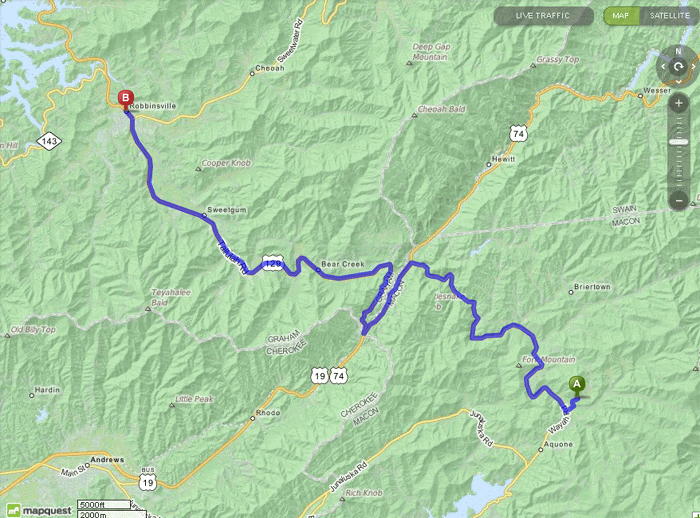Pan map down with compass arrow
The height and width of the screenshot is (518, 700).
coord(678,82)
